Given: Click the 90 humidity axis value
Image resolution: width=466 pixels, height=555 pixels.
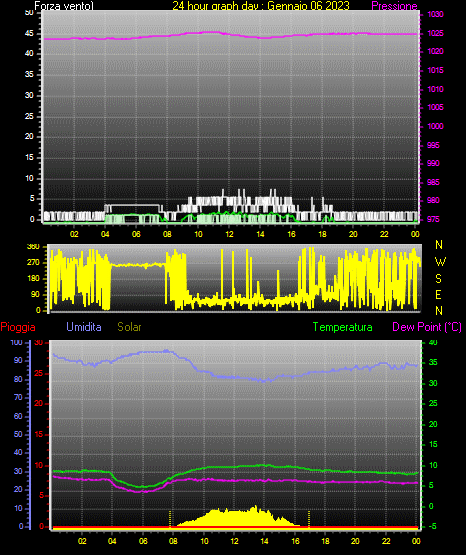Looking at the screenshot, I should tap(18, 360).
